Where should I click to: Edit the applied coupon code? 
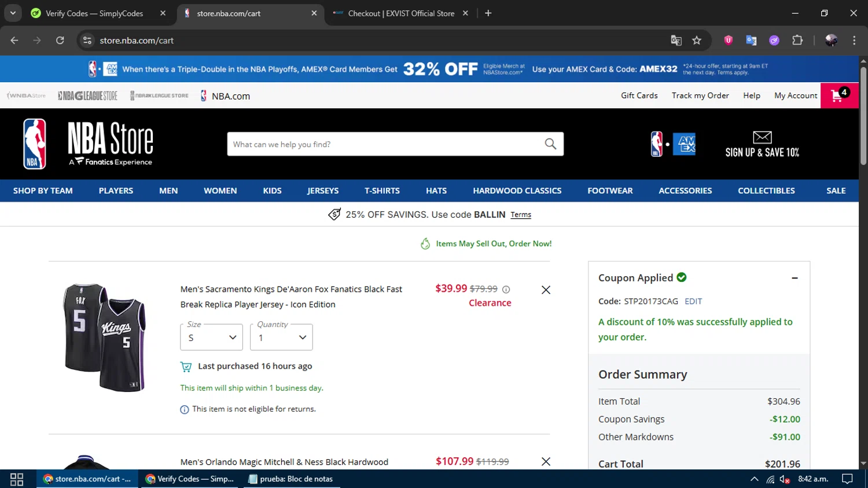(x=693, y=301)
